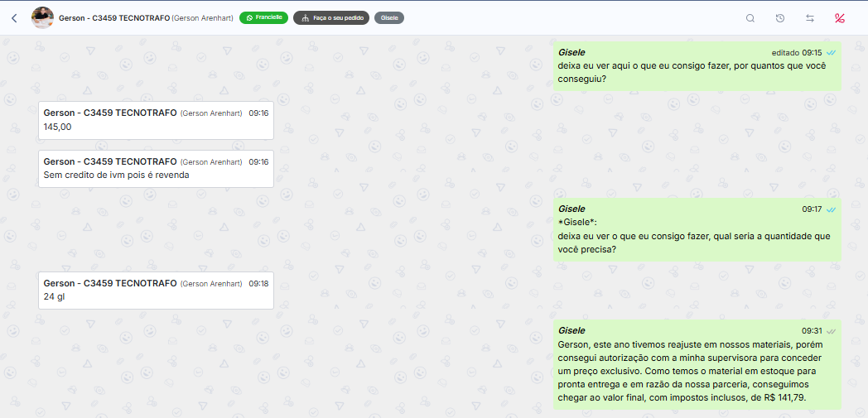Click Gisele's message edited at 09:15
868x418 pixels.
click(697, 66)
